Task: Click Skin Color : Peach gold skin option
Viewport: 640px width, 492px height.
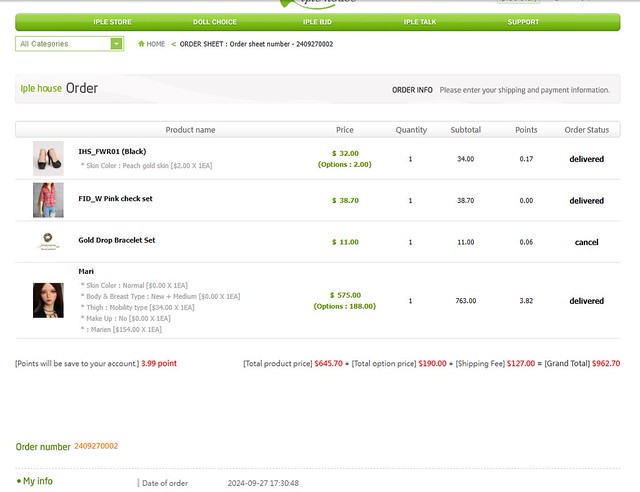Action: (147, 165)
